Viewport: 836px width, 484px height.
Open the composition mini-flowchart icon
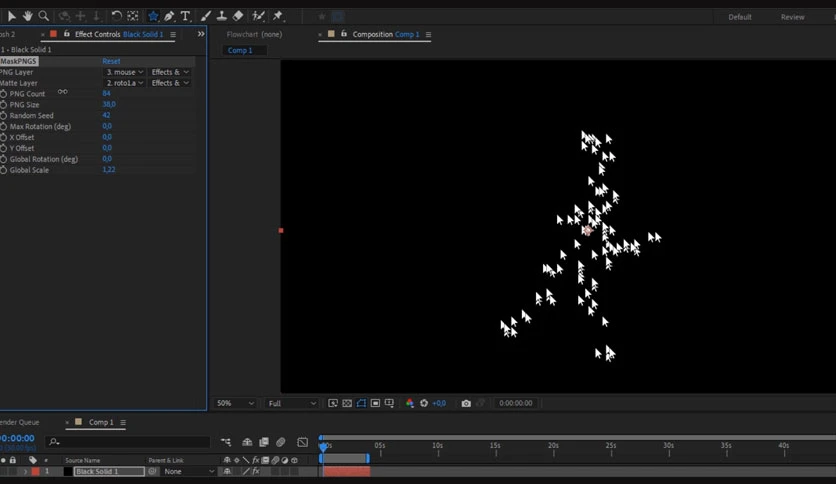click(x=226, y=442)
